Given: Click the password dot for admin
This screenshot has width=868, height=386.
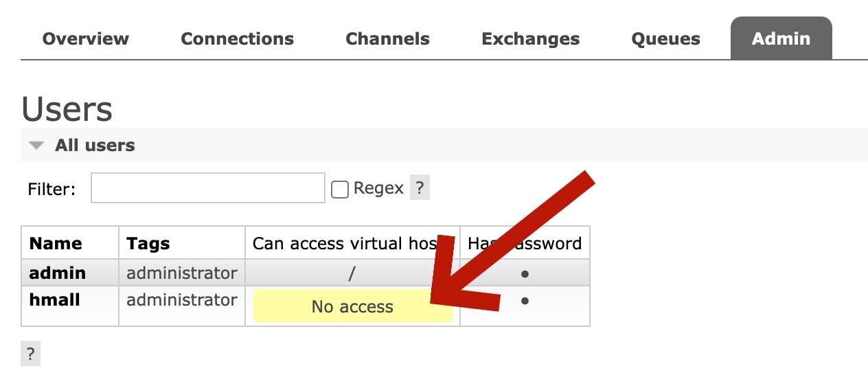Looking at the screenshot, I should tap(525, 273).
